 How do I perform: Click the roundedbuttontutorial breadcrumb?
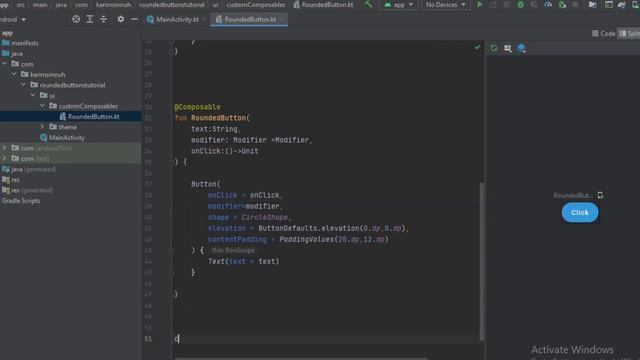pos(171,5)
